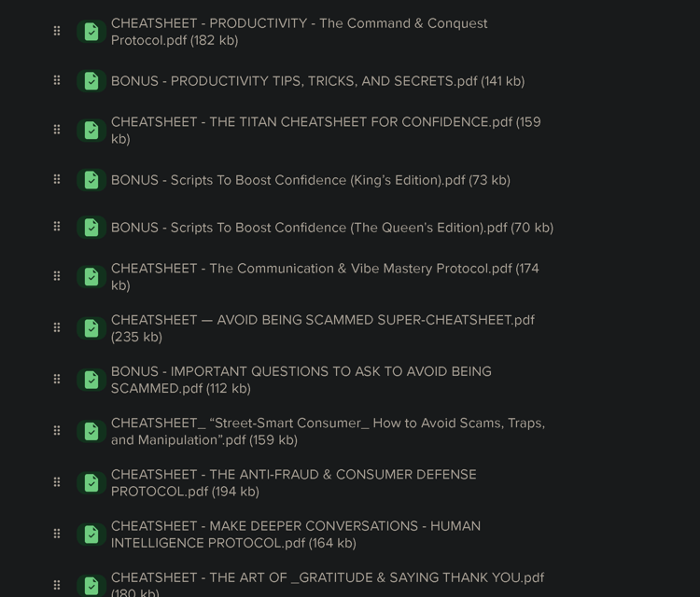Screen dimensions: 700x597
Task: Click the file icon for AVOID BEING SCAMMED SUPER-CHEATSHEET
Action: [91, 328]
